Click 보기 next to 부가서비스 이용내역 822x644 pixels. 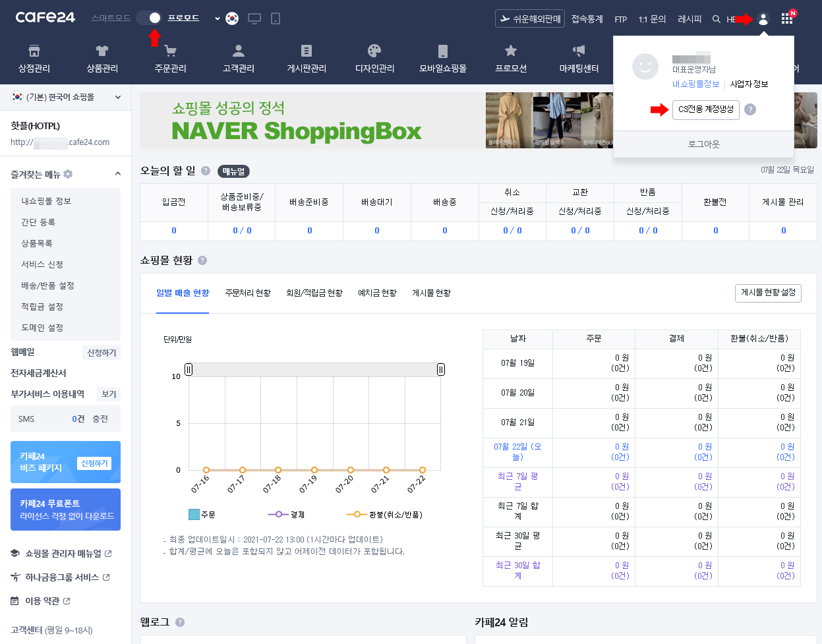(x=109, y=394)
